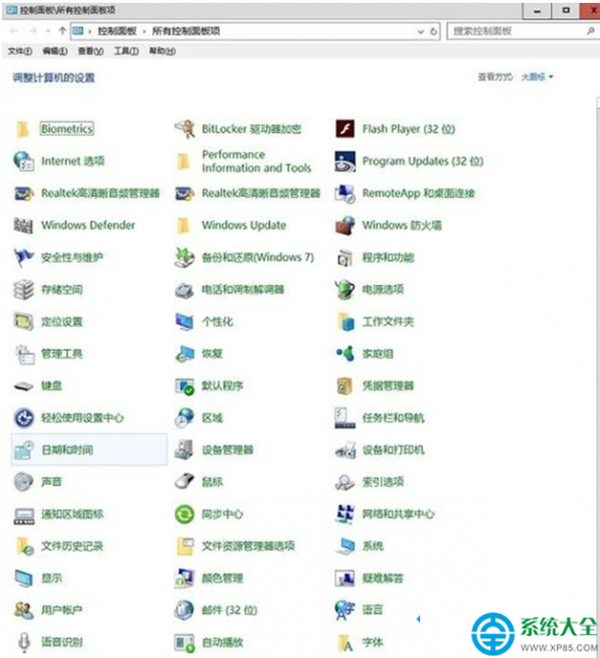Open the 显示 link
Viewport: 600px width, 658px height.
pos(51,578)
